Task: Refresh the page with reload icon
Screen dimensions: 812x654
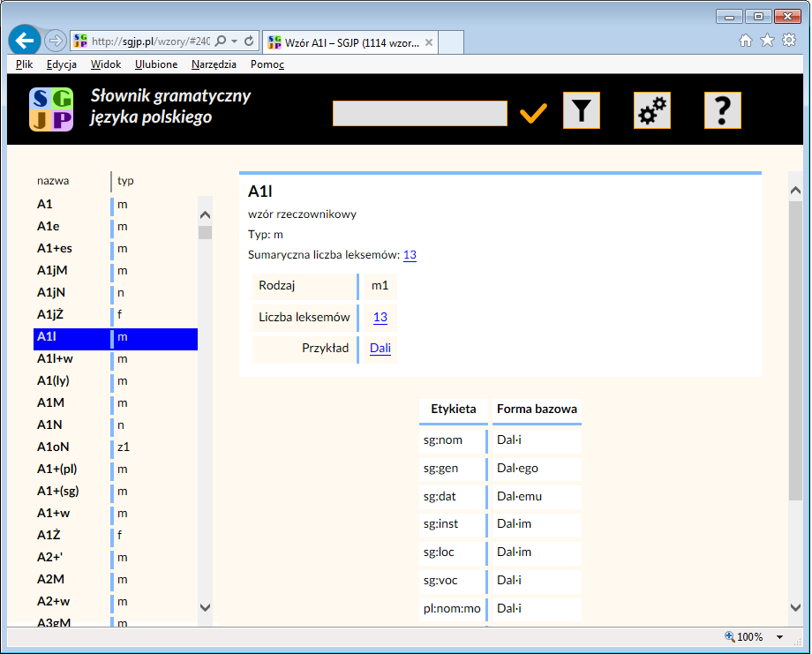Action: coord(249,41)
